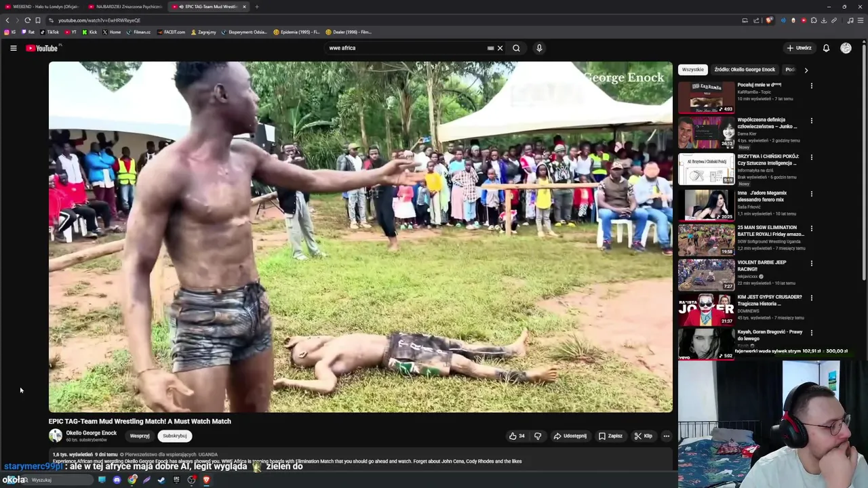Show more filter chips with the right arrow
Screen dimensions: 868x488
point(806,70)
